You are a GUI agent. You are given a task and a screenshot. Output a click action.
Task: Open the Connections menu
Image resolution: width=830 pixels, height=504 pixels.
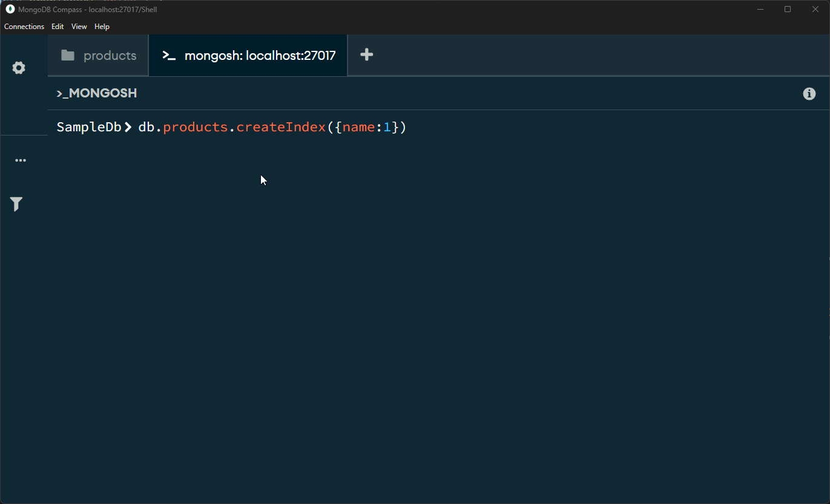[x=24, y=27]
